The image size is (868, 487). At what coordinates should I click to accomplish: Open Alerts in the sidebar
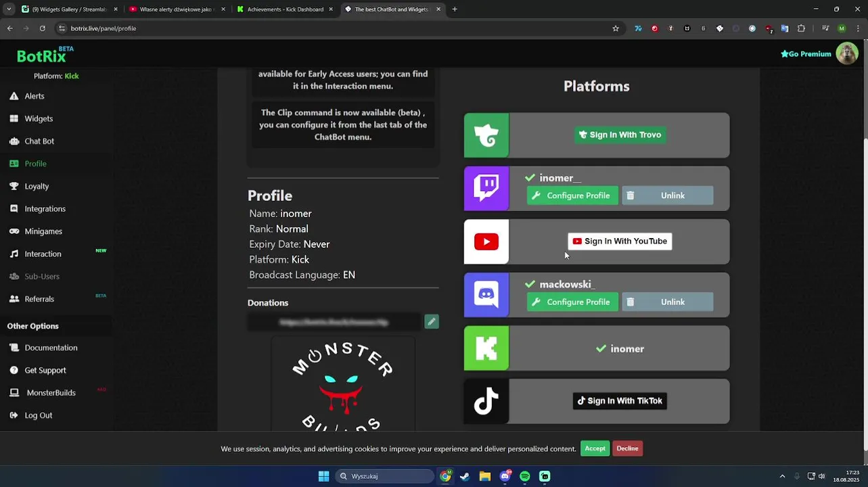[34, 96]
